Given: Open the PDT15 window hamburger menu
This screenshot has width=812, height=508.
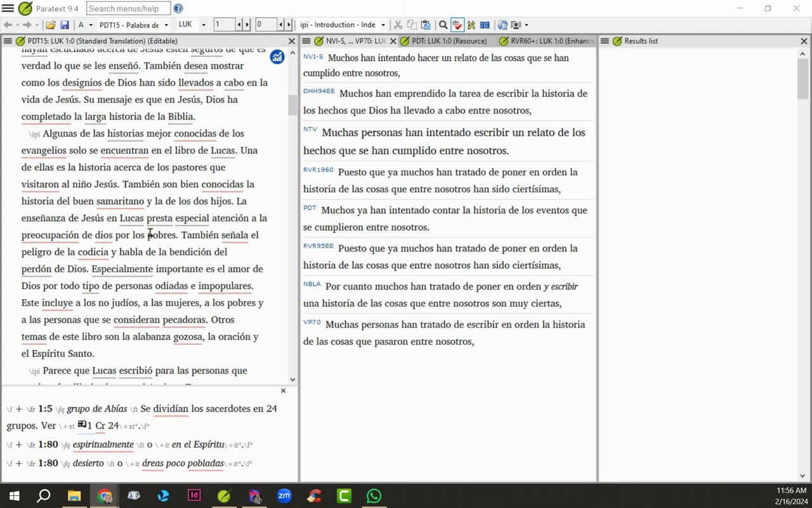Looking at the screenshot, I should [8, 41].
